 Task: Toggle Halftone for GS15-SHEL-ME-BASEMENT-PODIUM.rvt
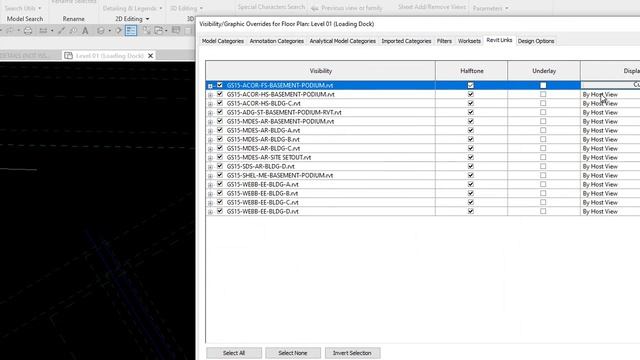(471, 175)
